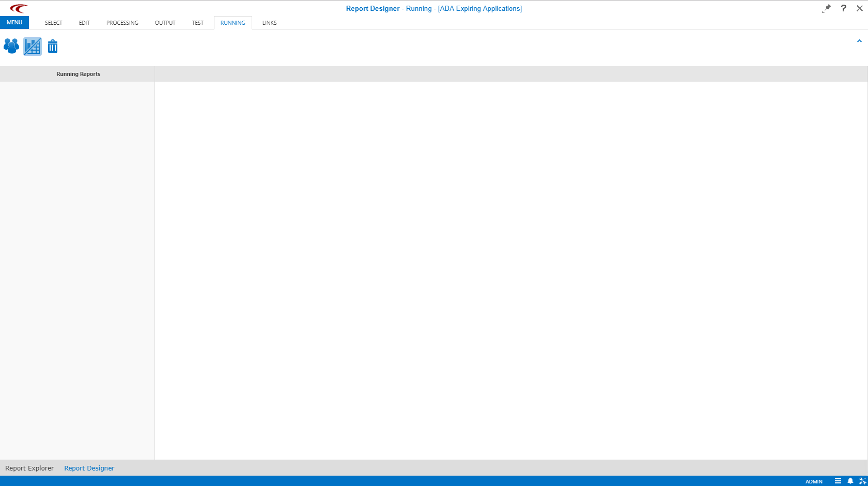The width and height of the screenshot is (868, 486).
Task: Open the LINKS ribbon tab
Action: coord(269,23)
